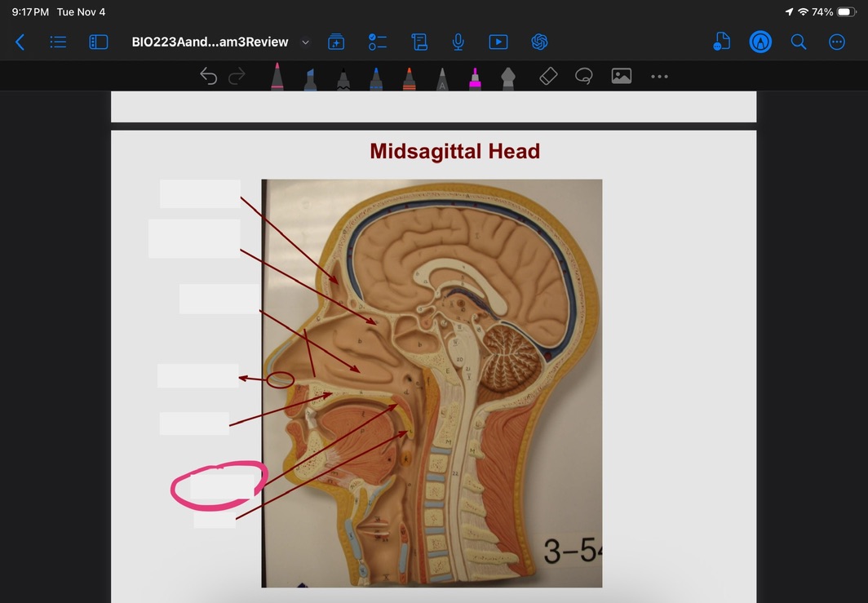
Task: Open the circled ellipsis more menu
Action: click(x=837, y=42)
